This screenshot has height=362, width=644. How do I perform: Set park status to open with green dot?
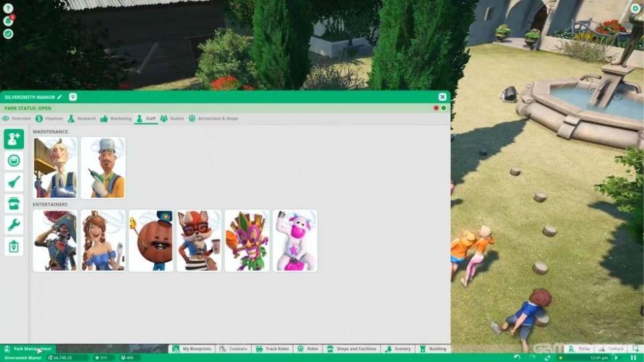(x=443, y=108)
